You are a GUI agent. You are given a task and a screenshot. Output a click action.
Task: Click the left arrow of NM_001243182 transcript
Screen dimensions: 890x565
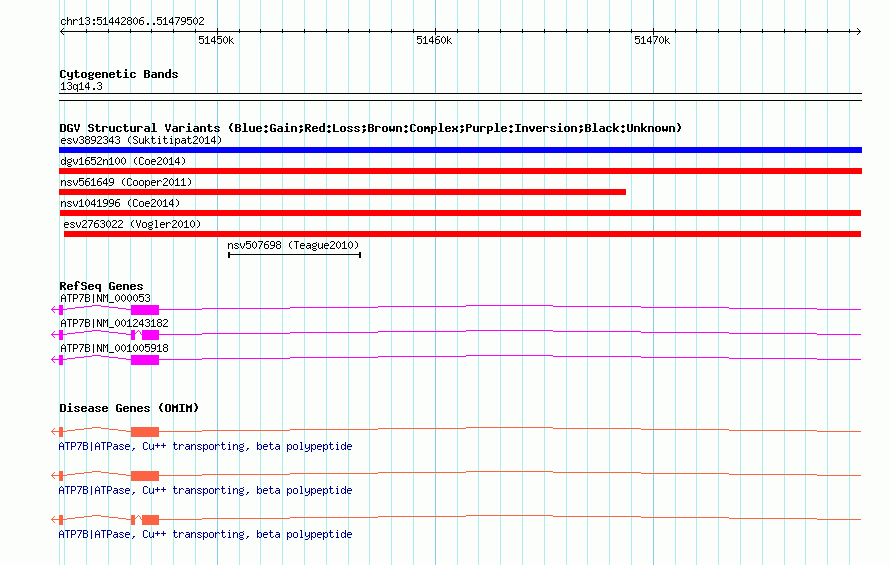click(x=54, y=334)
